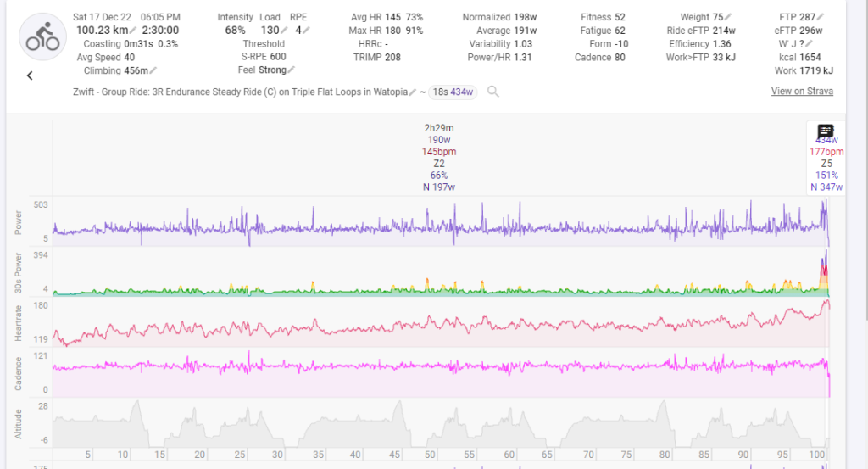Click the Cadence chart track label
This screenshot has height=469, width=868.
pos(18,373)
